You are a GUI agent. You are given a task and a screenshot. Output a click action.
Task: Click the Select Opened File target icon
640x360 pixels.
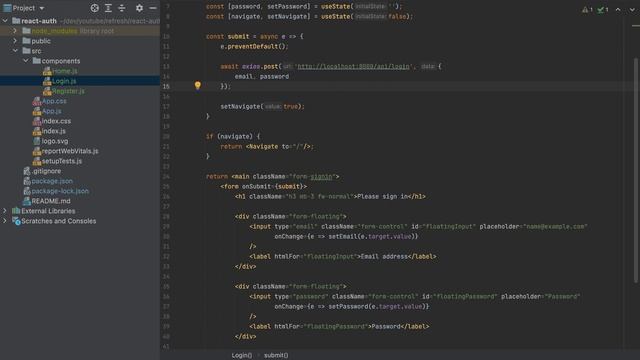tap(95, 8)
